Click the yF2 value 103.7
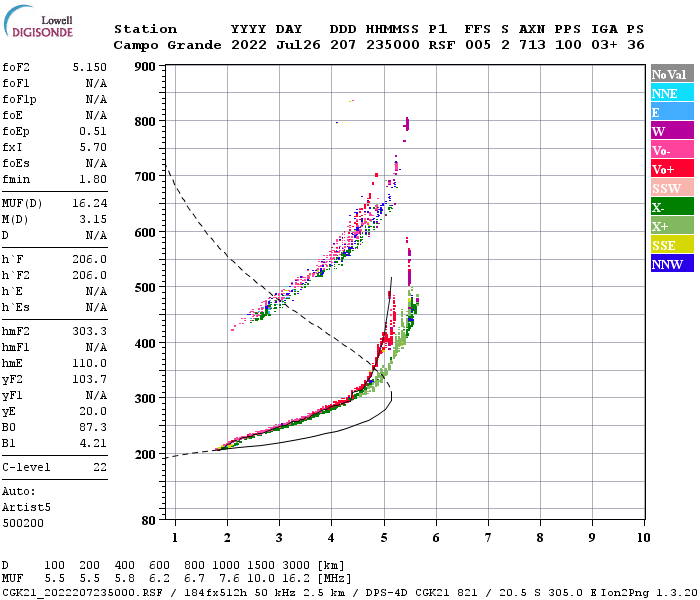 (x=90, y=379)
